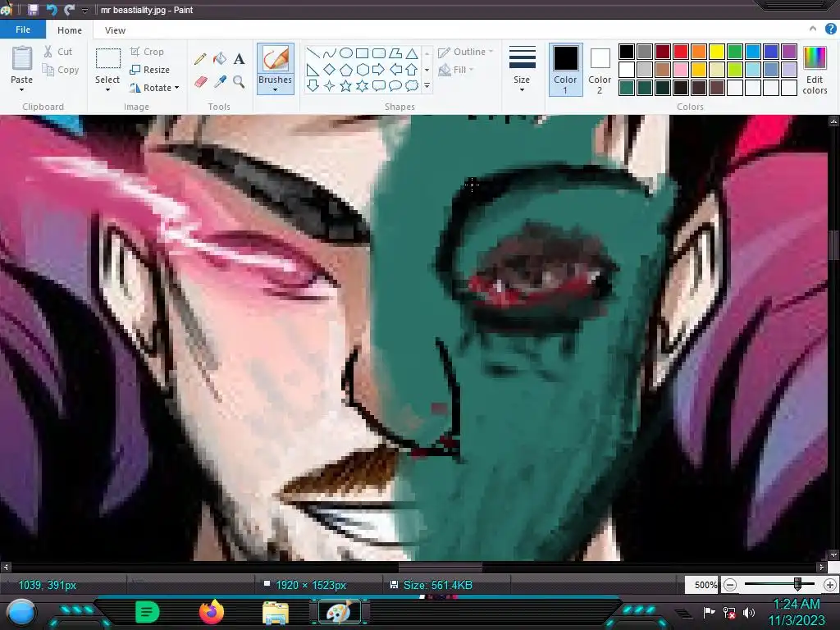Open the Resize dialog
Viewport: 840px width, 630px height.
150,70
